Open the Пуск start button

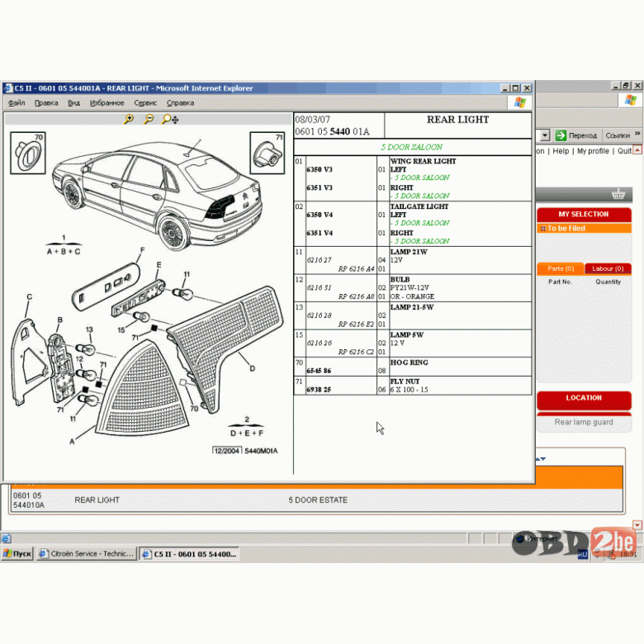(x=17, y=554)
